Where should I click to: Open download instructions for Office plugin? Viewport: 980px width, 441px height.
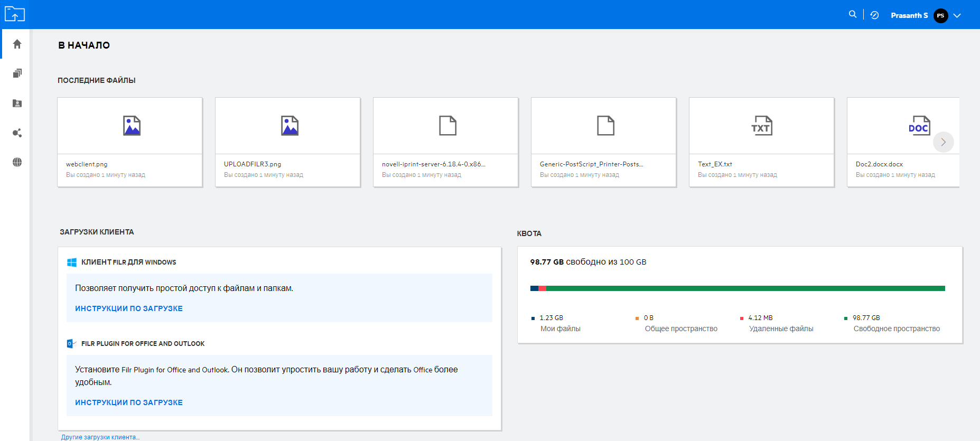click(129, 402)
